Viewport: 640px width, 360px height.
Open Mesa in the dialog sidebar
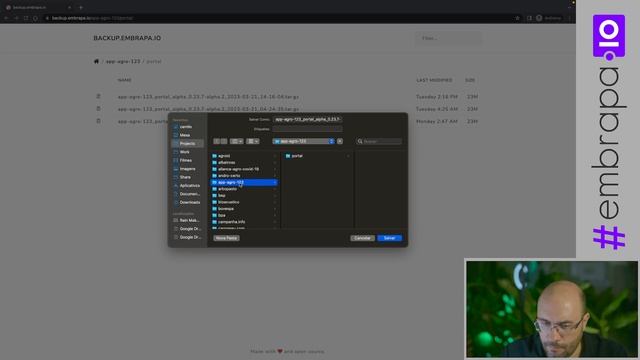187,135
